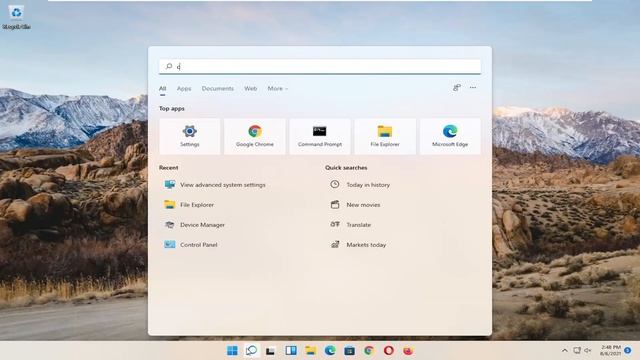Show hidden system tray icons chevron
The height and width of the screenshot is (360, 640).
(564, 351)
